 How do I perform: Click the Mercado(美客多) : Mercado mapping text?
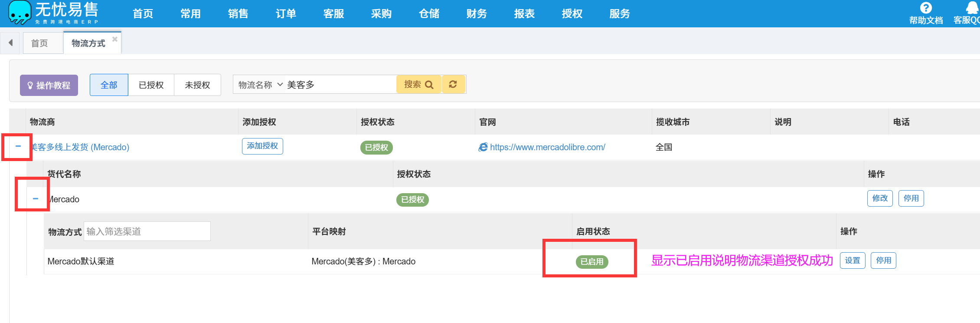coord(363,261)
